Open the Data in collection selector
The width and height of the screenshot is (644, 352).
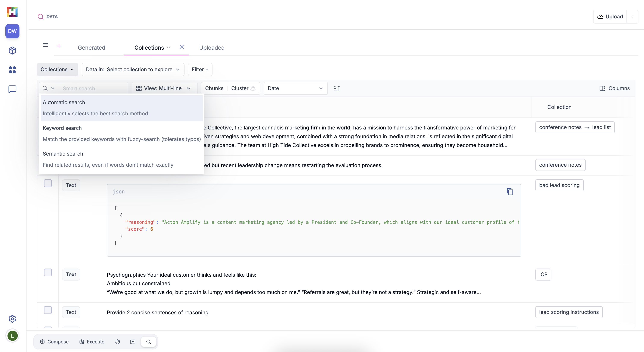point(133,70)
